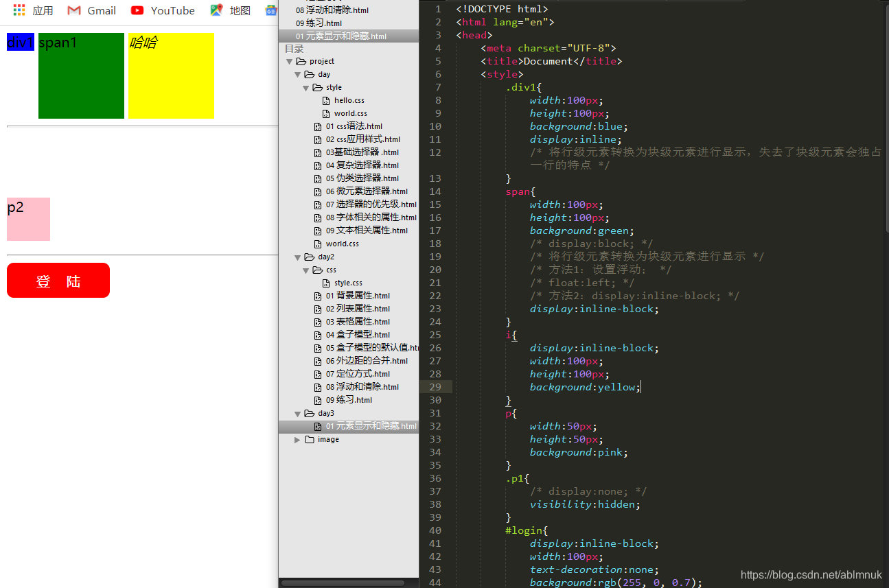Click the YouTube bookmark icon

click(137, 10)
